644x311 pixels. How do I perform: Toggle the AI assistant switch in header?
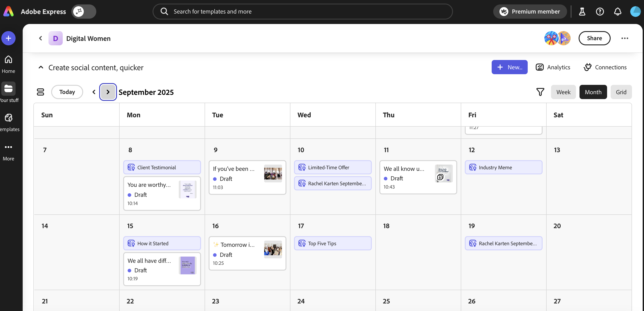[x=84, y=12]
